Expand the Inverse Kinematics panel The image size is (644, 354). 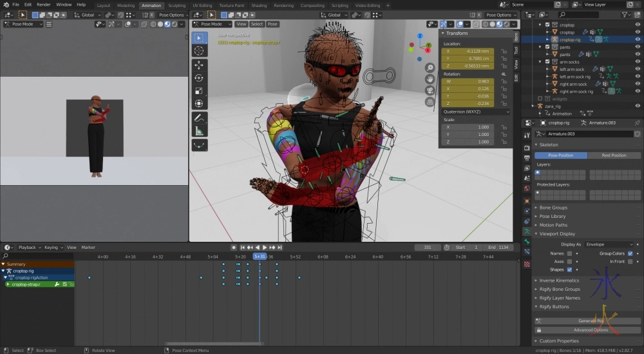(x=559, y=280)
